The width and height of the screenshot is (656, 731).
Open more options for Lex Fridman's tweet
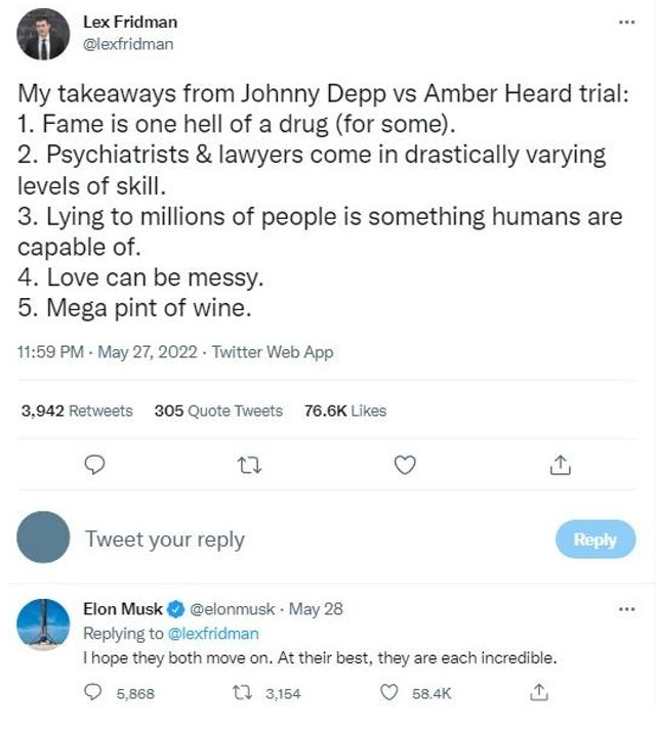coord(627,22)
